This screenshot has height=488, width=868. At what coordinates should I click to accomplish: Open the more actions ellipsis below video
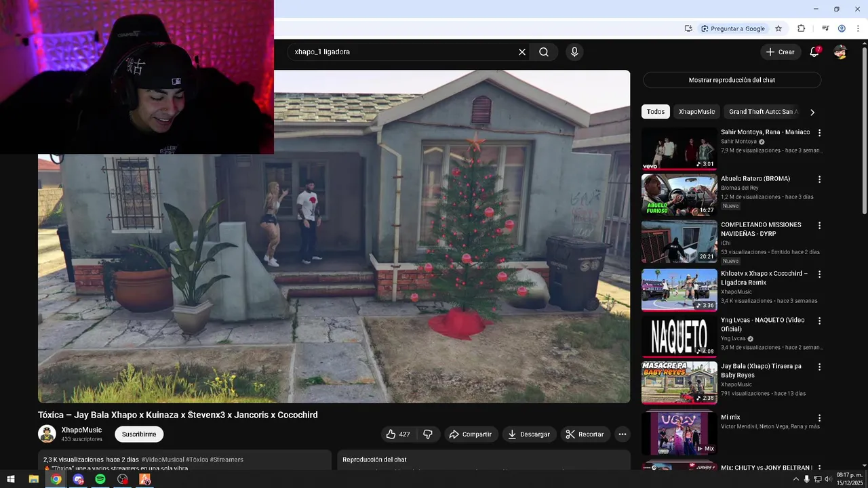(623, 434)
